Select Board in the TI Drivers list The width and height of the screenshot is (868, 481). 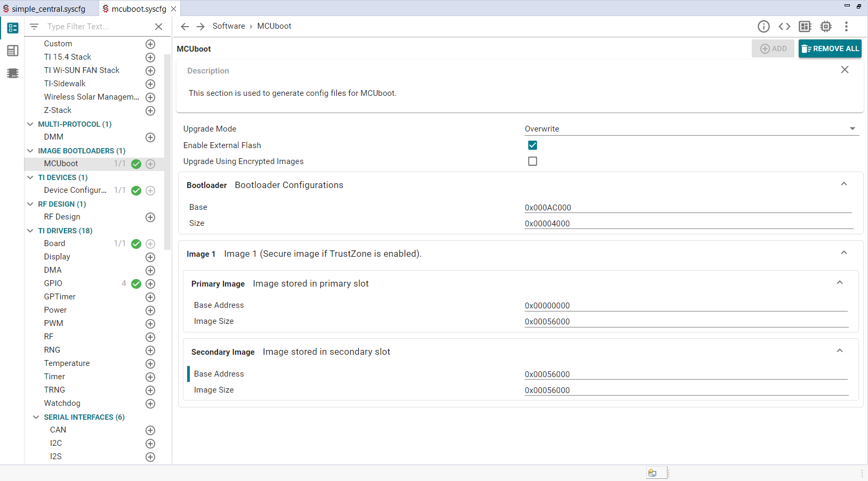click(54, 243)
